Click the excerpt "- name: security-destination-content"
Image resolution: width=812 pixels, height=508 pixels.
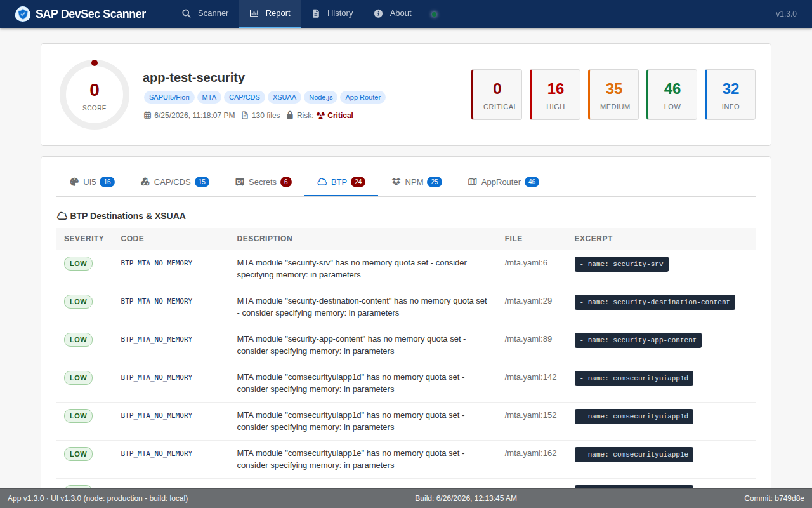[655, 302]
